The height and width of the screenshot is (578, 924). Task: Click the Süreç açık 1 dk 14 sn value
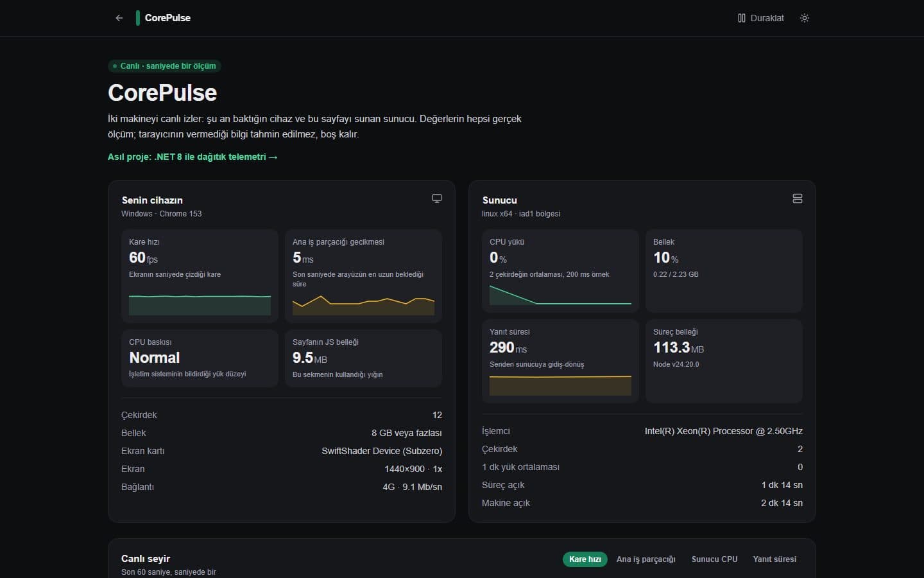(782, 485)
